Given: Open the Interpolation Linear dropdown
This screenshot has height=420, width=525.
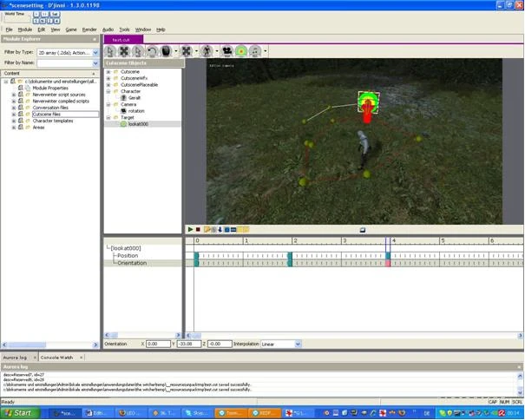Looking at the screenshot, I should click(x=298, y=344).
